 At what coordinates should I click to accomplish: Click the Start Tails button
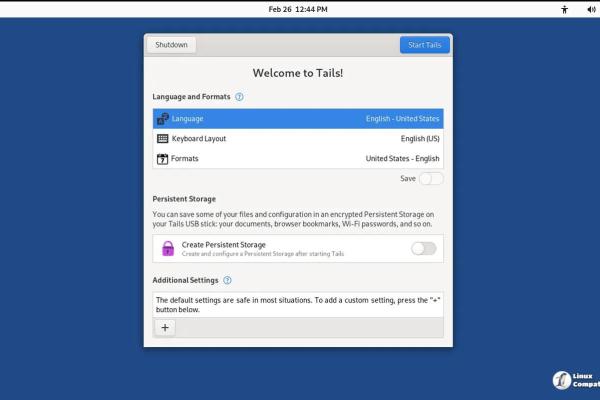(x=424, y=45)
